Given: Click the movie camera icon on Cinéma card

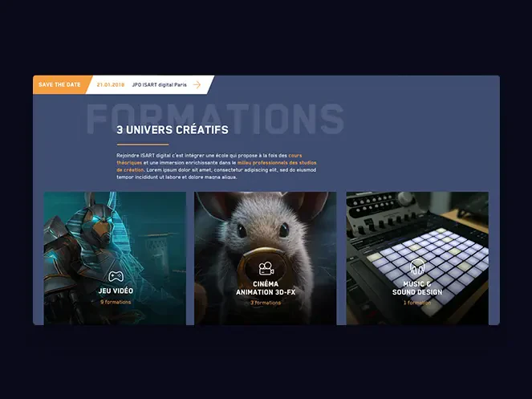Looking at the screenshot, I should pyautogui.click(x=266, y=268).
